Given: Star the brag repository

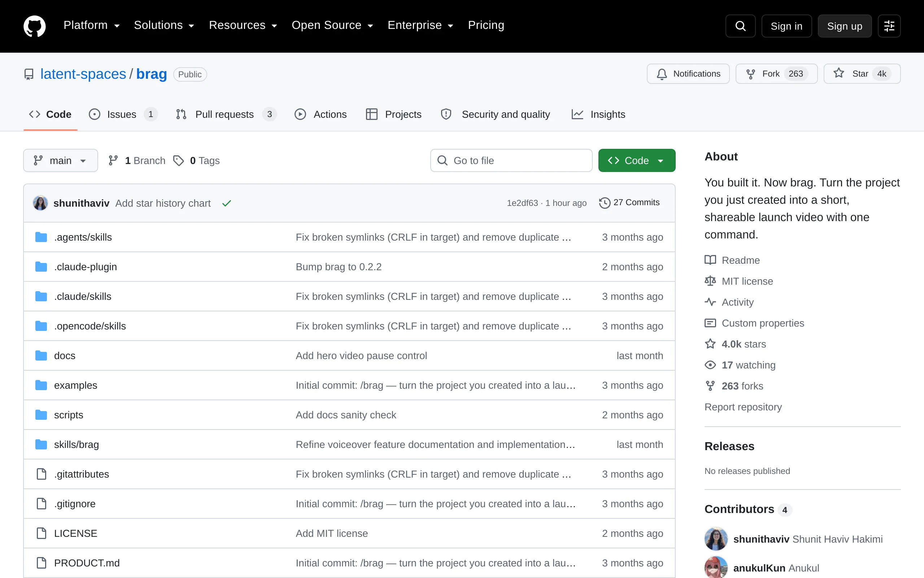Looking at the screenshot, I should coord(862,74).
